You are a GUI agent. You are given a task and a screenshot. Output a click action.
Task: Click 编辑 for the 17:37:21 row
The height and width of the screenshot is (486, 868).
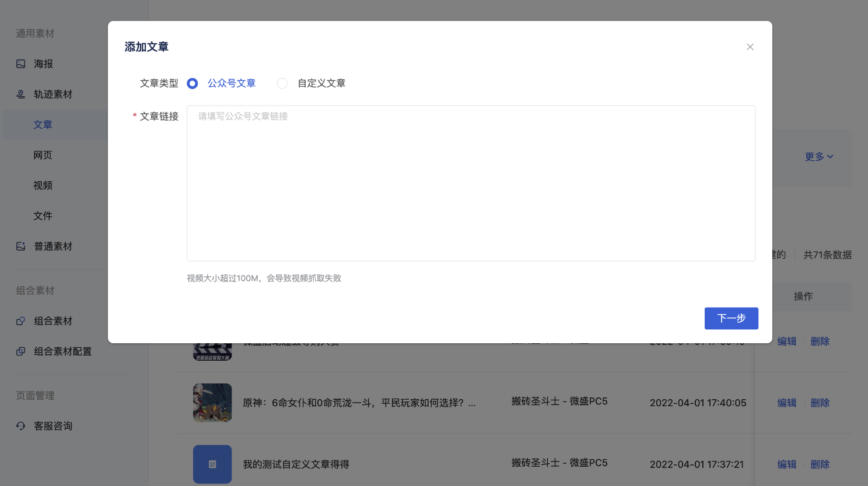click(x=787, y=464)
